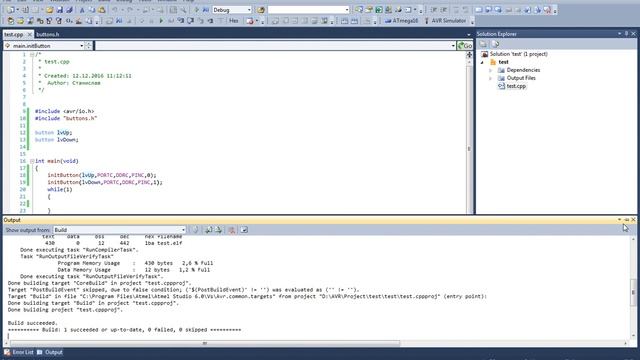Click the AVR Simulator tool button
640x360 pixels.
pos(445,20)
